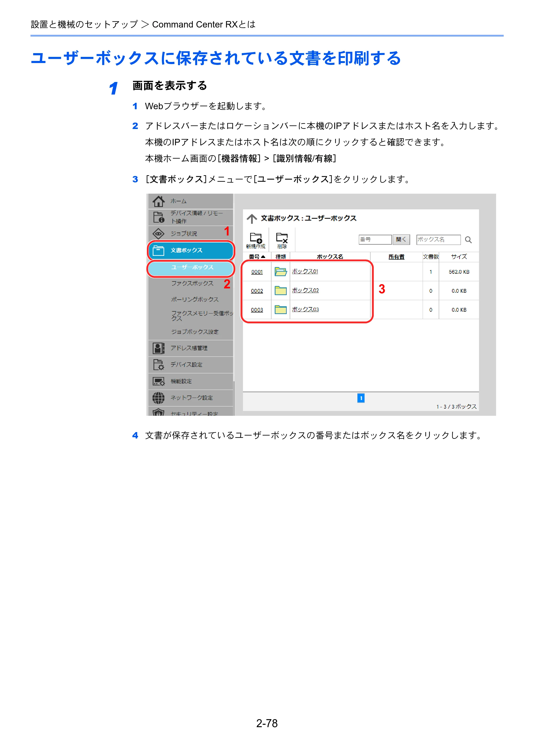Click the 種類 column header
This screenshot has height=756, width=534.
pos(281,257)
